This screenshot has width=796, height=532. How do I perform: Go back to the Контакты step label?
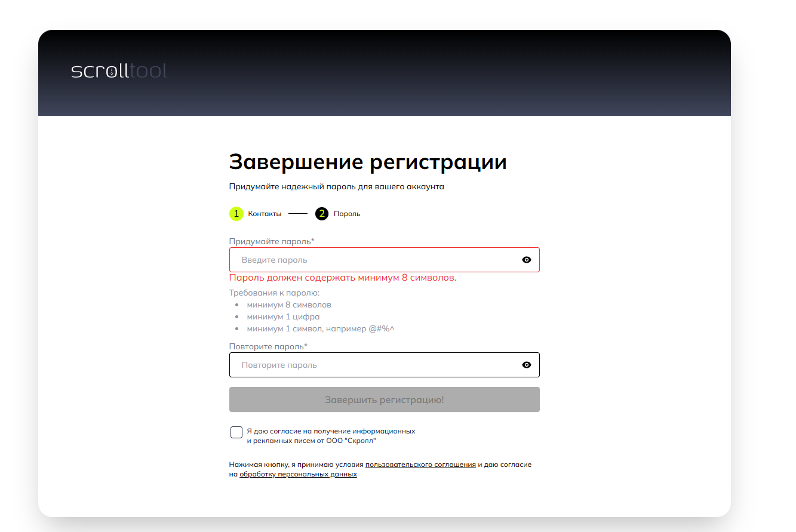(x=265, y=214)
